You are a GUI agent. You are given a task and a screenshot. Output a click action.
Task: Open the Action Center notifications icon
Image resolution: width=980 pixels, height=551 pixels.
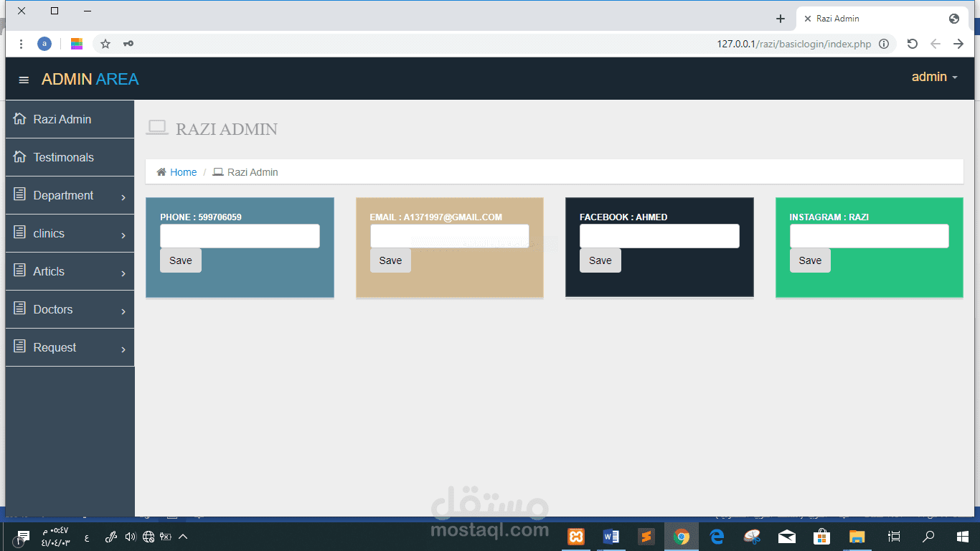click(23, 537)
